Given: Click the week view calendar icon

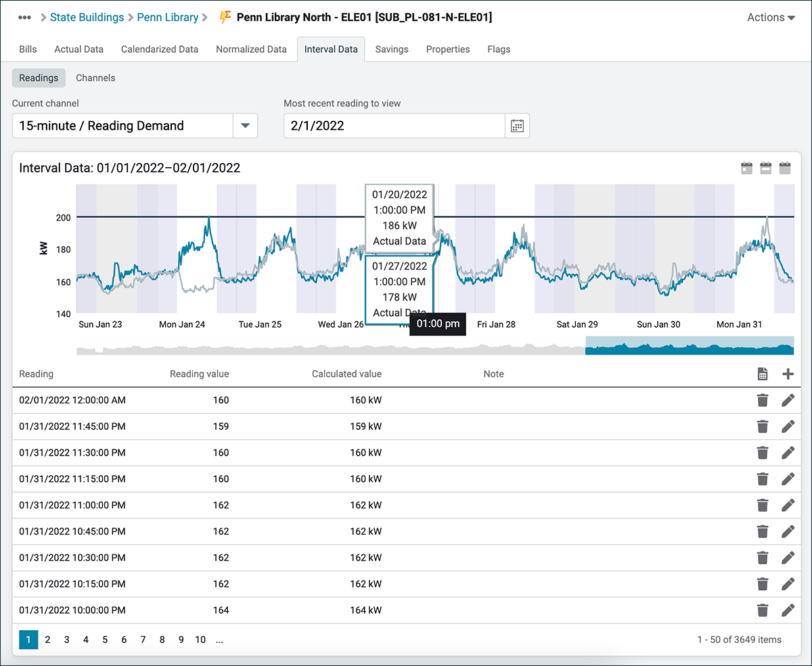Looking at the screenshot, I should point(766,168).
